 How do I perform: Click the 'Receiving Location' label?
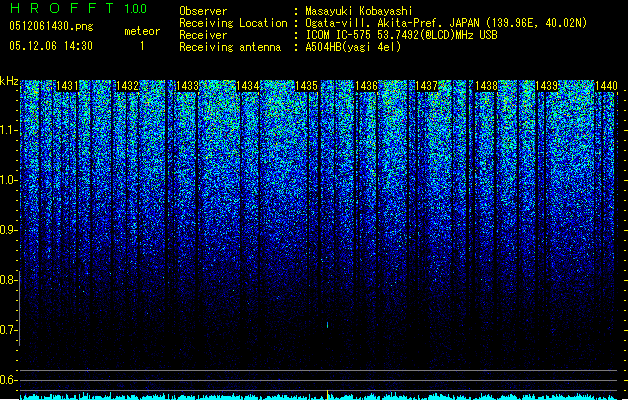pos(233,23)
